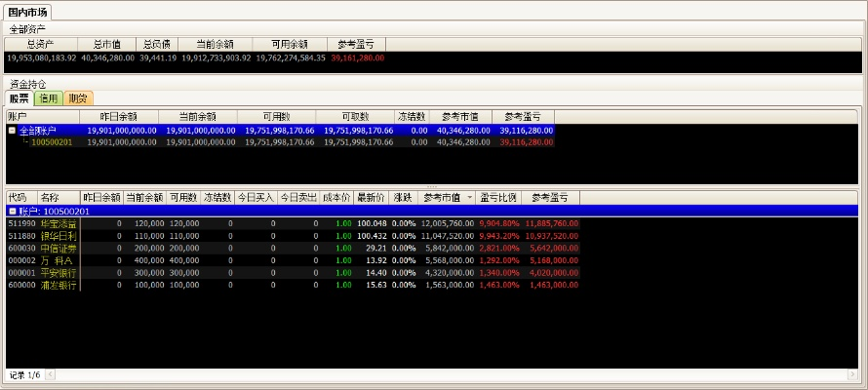Click market value 5,568,000.00

(450, 260)
